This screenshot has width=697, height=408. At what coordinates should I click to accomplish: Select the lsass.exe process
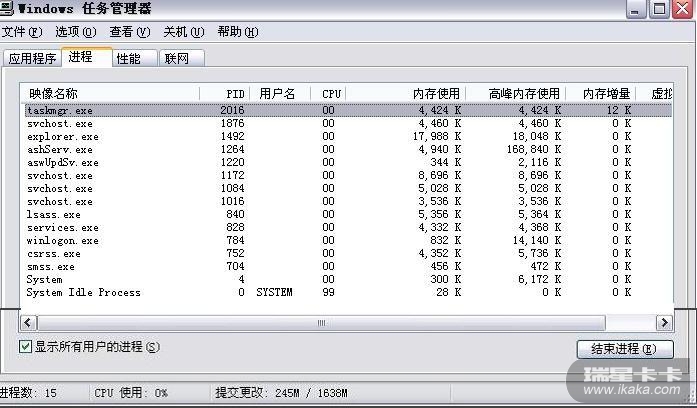(348, 214)
